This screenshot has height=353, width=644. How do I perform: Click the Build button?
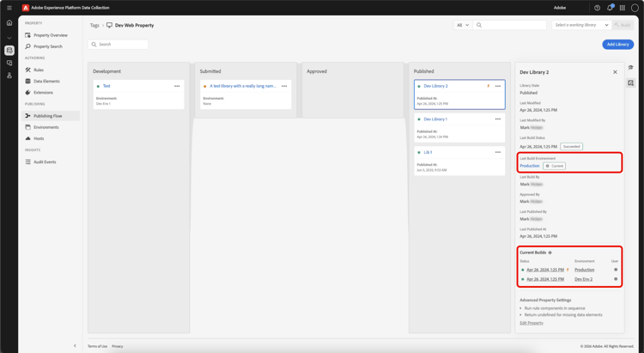(623, 25)
